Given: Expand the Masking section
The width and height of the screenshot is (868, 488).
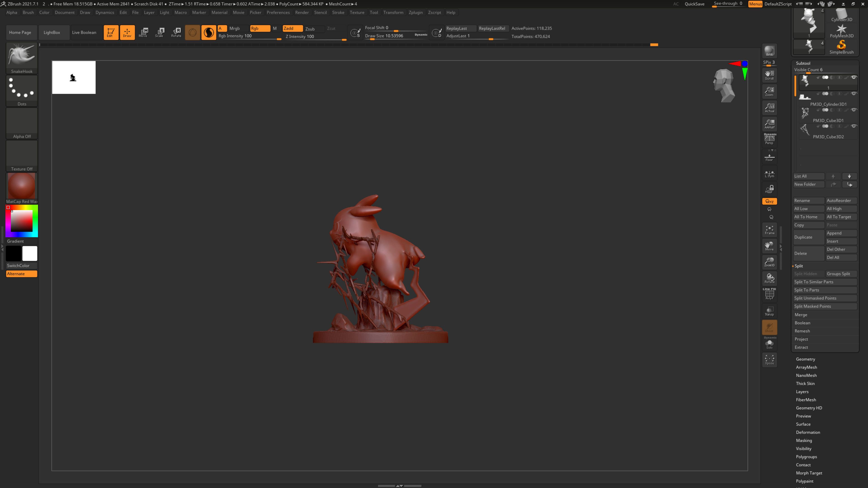Looking at the screenshot, I should point(804,440).
